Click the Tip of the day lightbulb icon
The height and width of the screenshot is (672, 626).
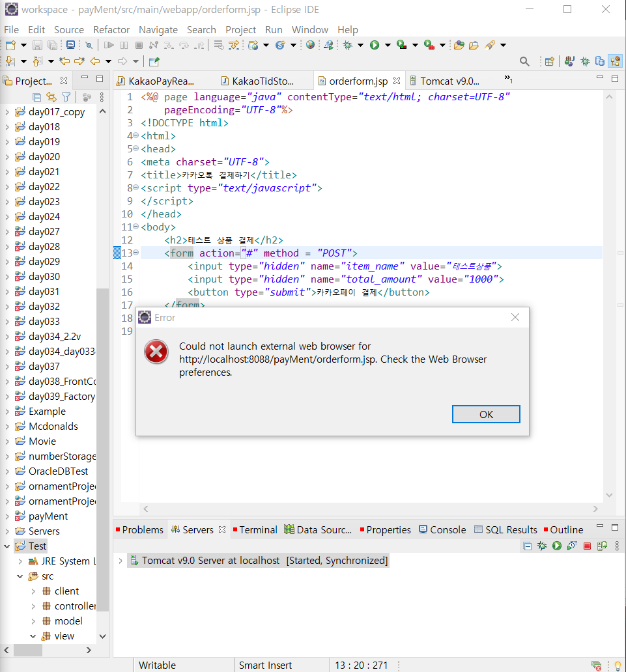(618, 665)
